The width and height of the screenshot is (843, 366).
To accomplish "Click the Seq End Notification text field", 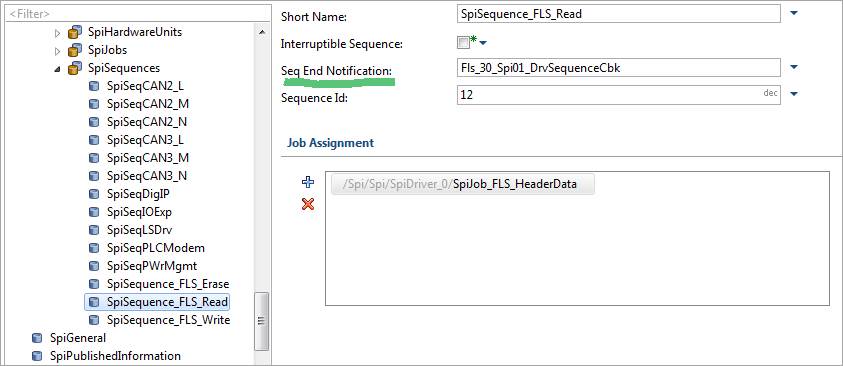I will pyautogui.click(x=618, y=68).
